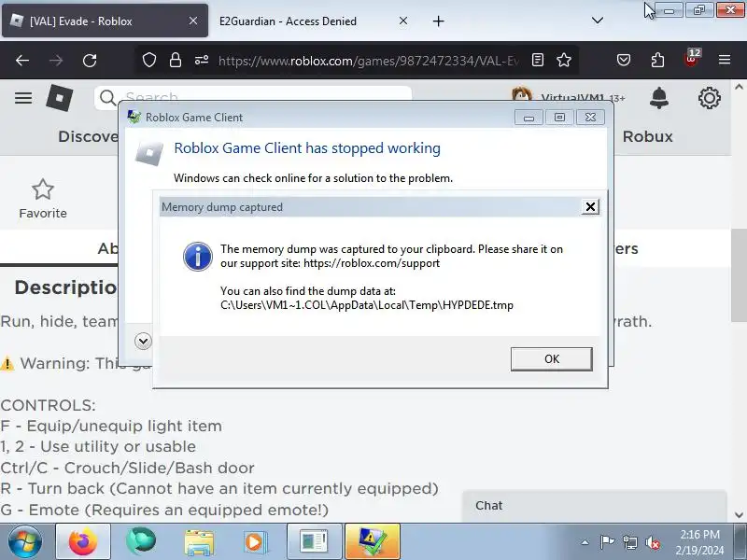
Task: Switch to the E2Guardian - Access Denied tab
Action: point(288,21)
